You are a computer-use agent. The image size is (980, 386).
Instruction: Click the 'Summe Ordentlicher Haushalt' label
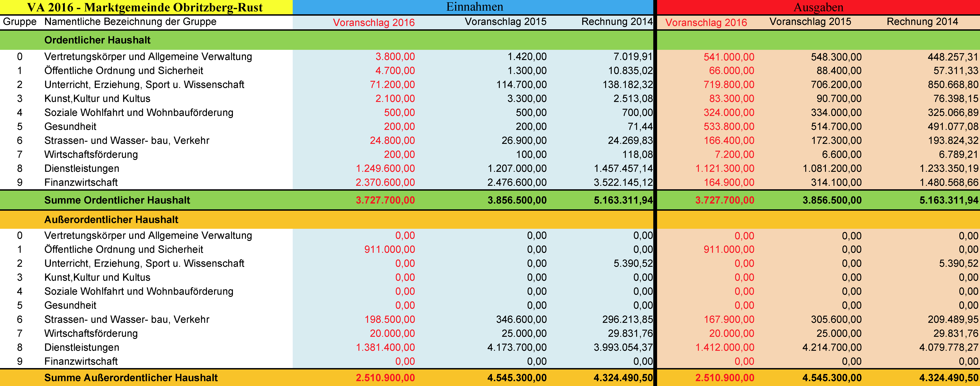click(117, 200)
